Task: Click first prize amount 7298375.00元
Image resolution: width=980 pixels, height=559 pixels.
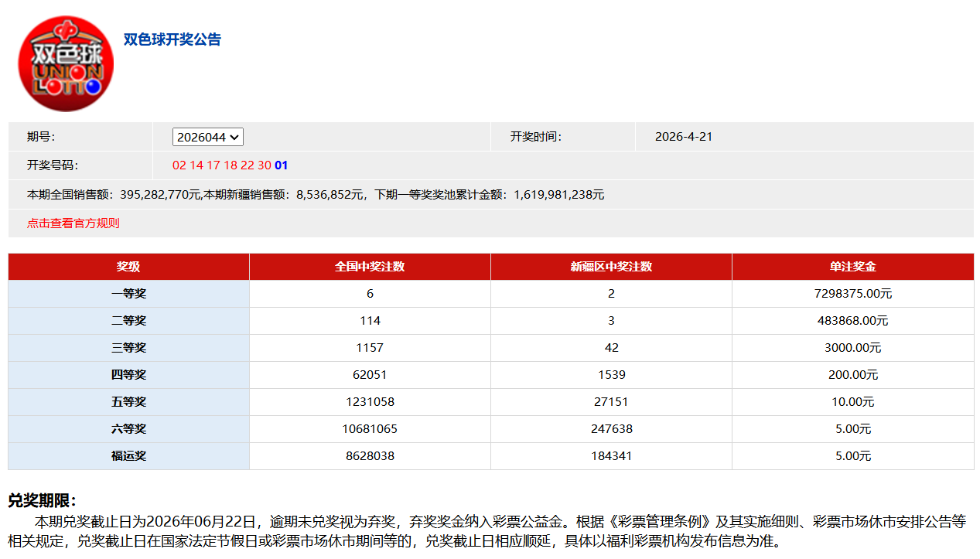Action: [x=852, y=294]
